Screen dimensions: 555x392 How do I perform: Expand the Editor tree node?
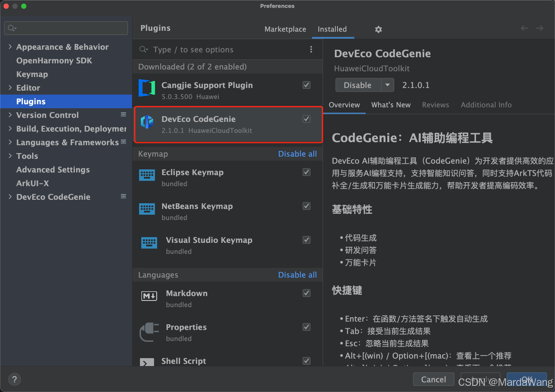click(10, 88)
